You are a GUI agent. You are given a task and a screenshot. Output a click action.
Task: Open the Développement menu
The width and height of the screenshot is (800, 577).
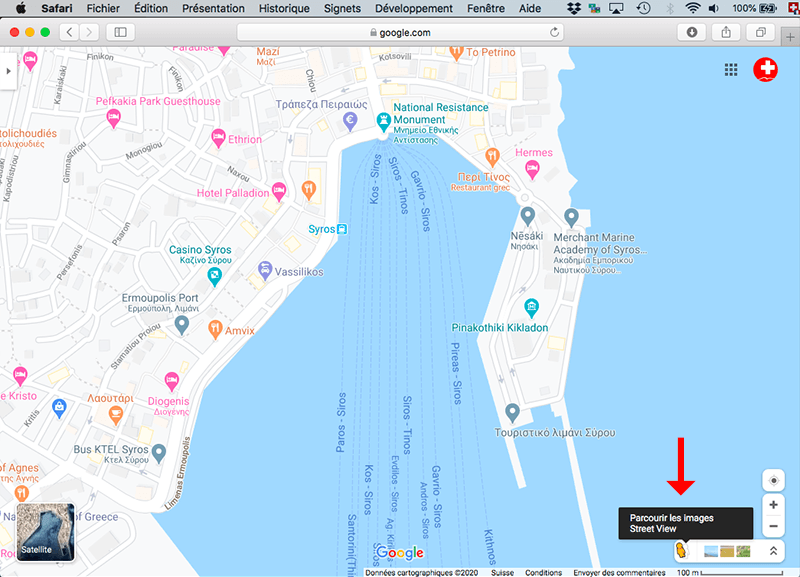(414, 8)
